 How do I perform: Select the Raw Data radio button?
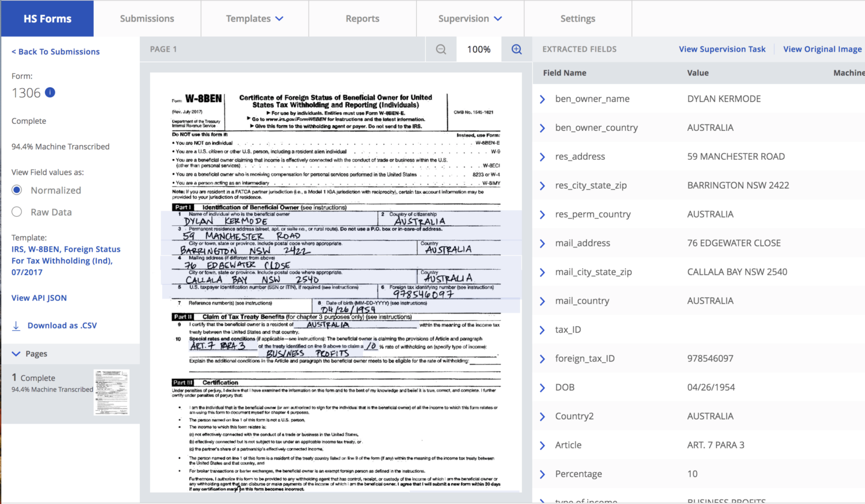(x=17, y=211)
